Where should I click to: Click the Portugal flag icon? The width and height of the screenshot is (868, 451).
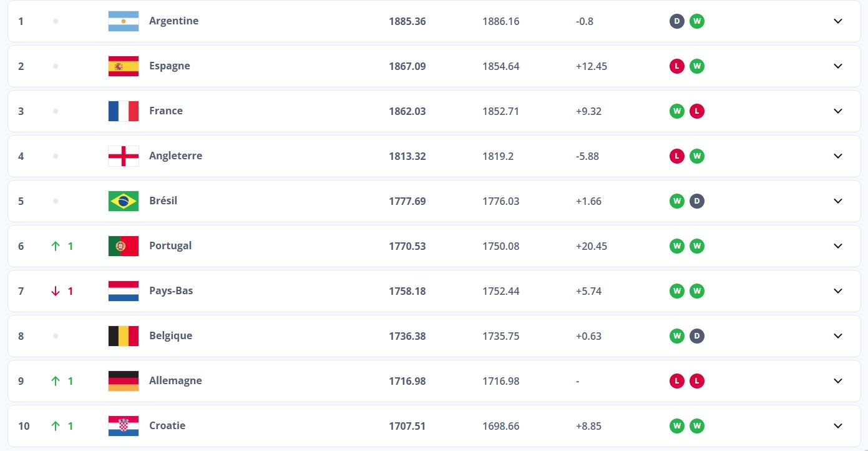pos(124,246)
